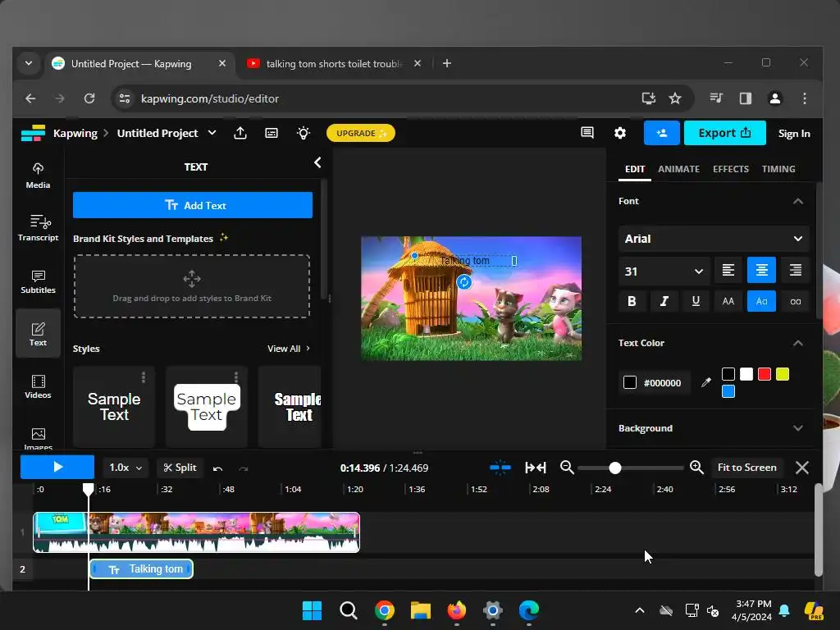The image size is (840, 630).
Task: Click Fit to Screen button
Action: point(746,468)
